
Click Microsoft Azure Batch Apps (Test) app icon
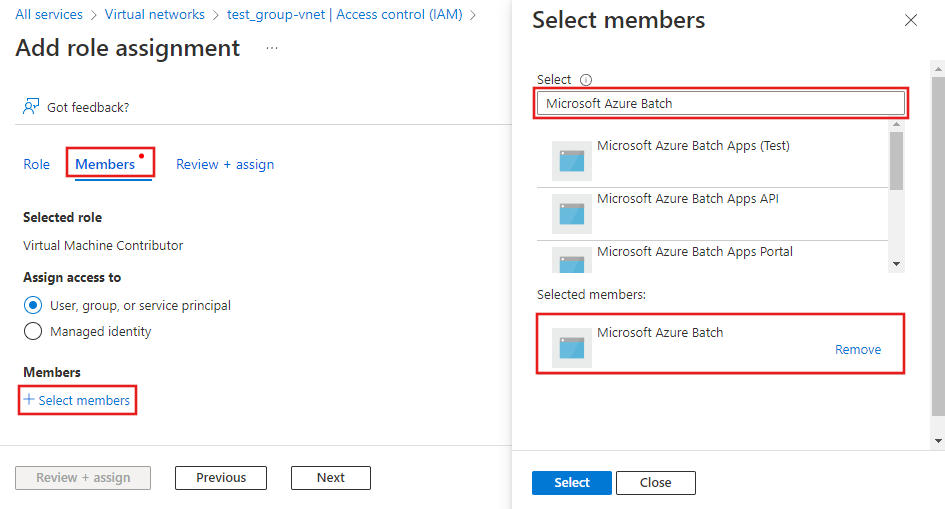point(572,160)
